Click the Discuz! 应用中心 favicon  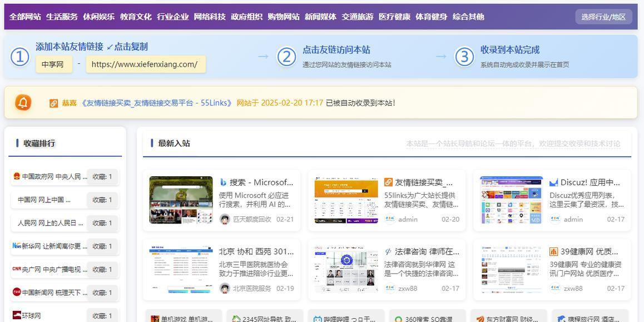pyautogui.click(x=554, y=182)
